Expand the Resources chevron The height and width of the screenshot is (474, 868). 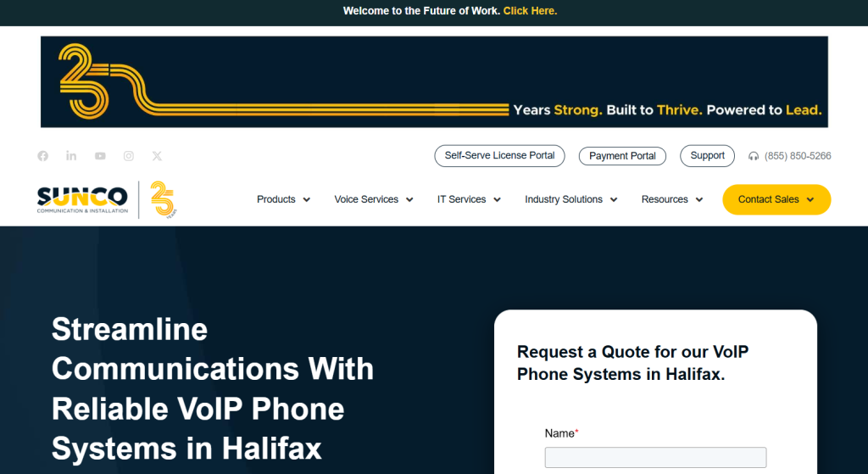click(x=699, y=200)
